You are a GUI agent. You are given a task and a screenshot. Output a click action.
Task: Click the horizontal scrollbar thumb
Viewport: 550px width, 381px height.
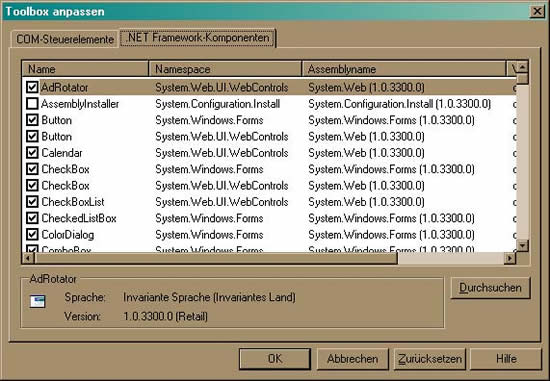click(x=216, y=259)
